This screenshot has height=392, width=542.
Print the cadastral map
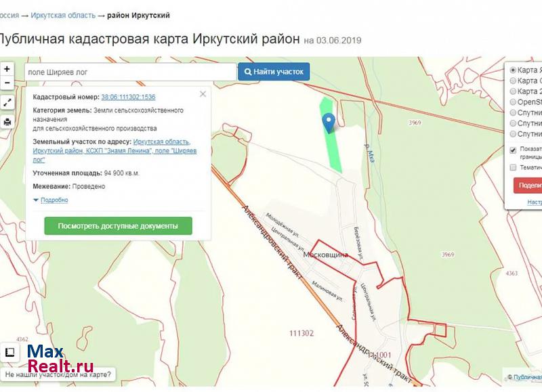7,122
